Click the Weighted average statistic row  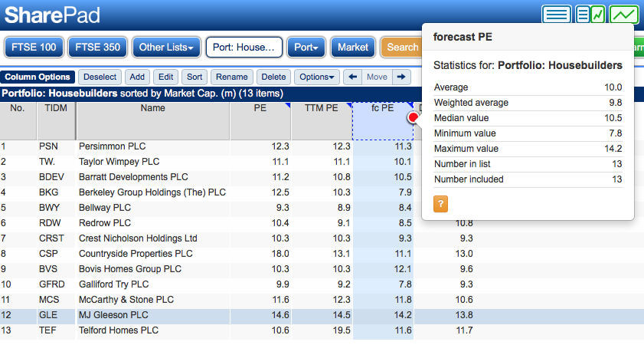coord(528,103)
